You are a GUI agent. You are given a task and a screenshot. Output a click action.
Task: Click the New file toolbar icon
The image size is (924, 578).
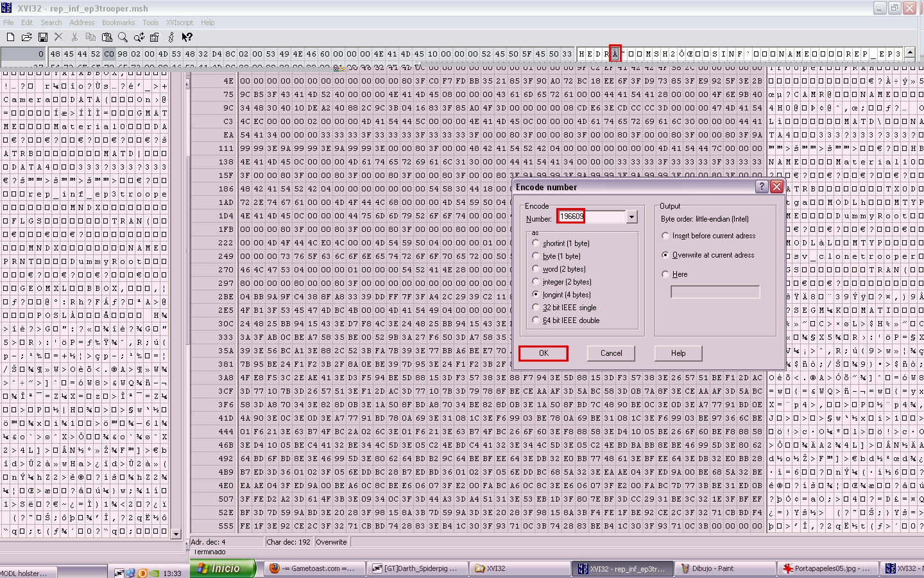(x=10, y=37)
